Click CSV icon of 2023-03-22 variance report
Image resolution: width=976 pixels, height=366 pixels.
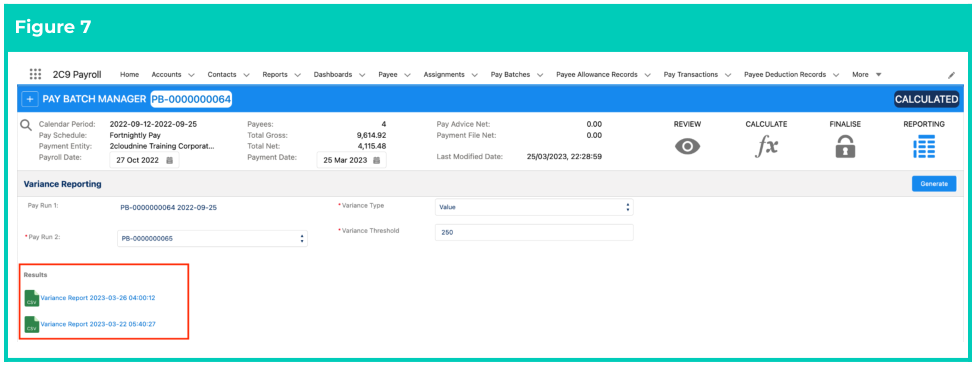pos(31,324)
